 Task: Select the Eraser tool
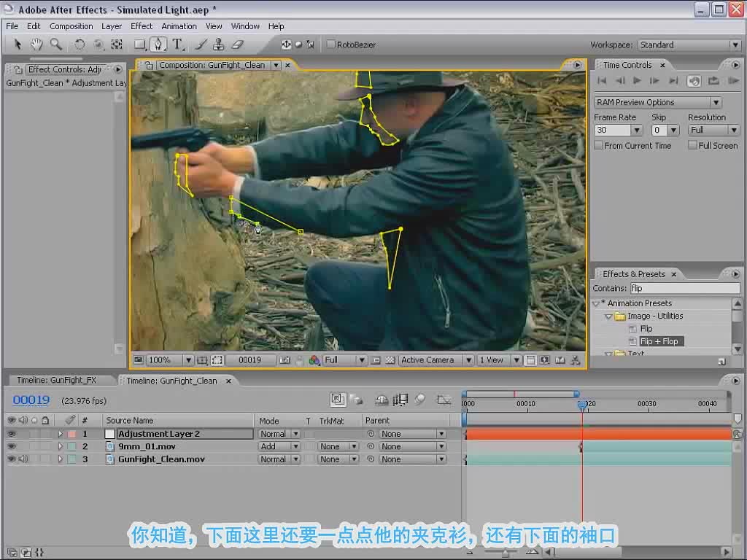coord(237,44)
